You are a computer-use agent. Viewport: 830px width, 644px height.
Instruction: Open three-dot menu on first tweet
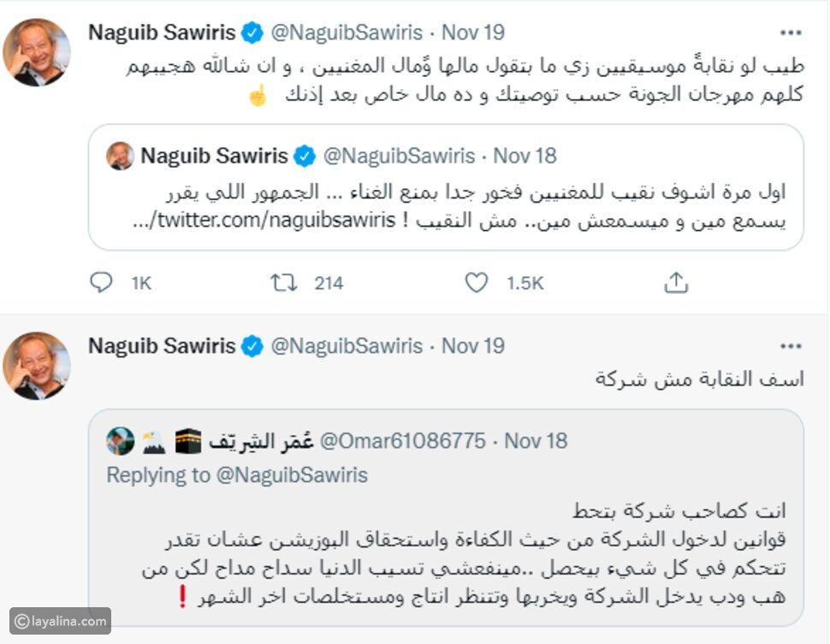pos(790,33)
